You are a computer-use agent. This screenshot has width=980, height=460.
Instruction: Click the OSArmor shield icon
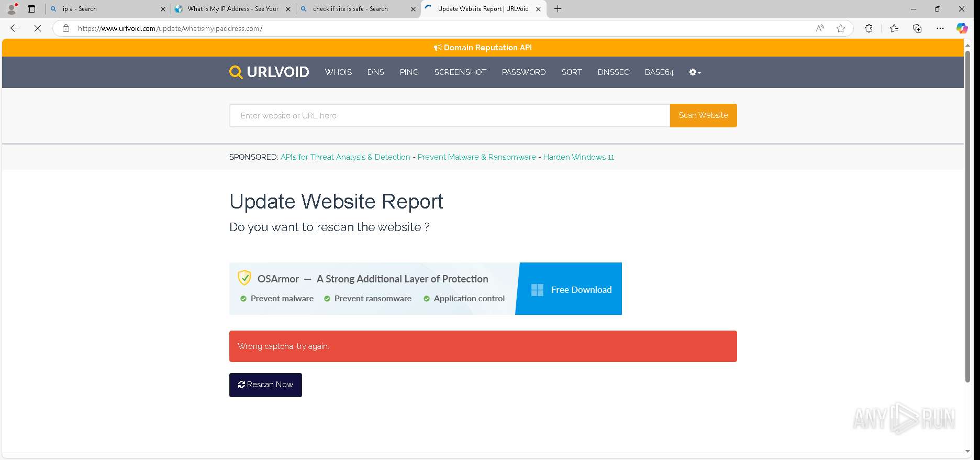click(244, 278)
